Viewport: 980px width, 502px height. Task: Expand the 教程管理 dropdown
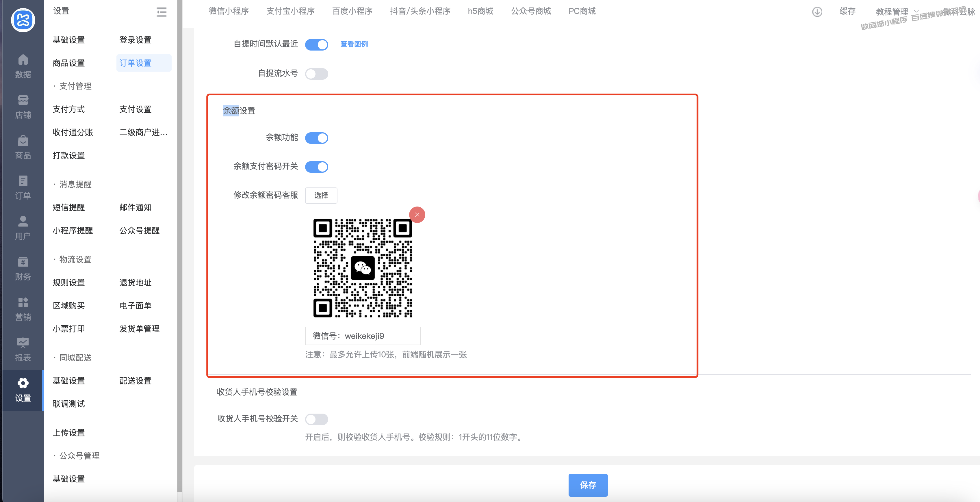897,12
